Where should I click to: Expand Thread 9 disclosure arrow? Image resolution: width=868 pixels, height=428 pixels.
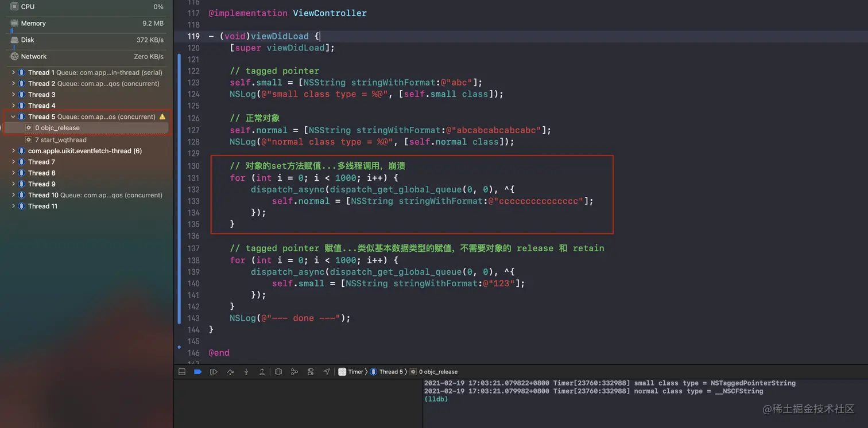[13, 184]
